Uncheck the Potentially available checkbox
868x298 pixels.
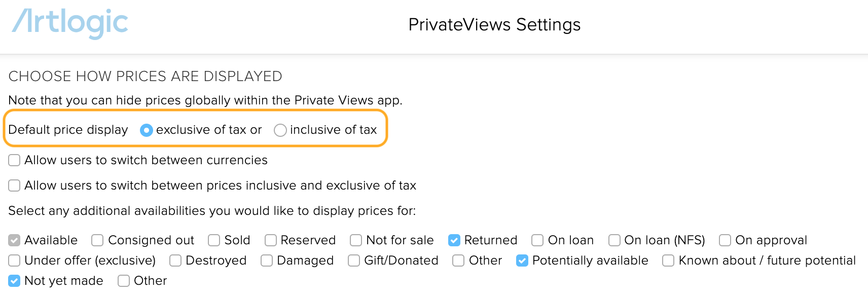click(522, 260)
